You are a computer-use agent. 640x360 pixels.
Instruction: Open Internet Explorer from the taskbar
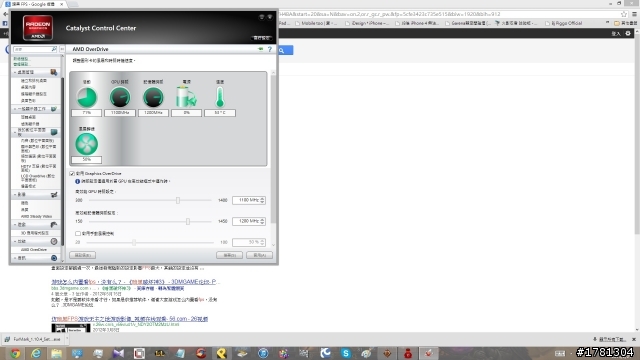coord(36,353)
